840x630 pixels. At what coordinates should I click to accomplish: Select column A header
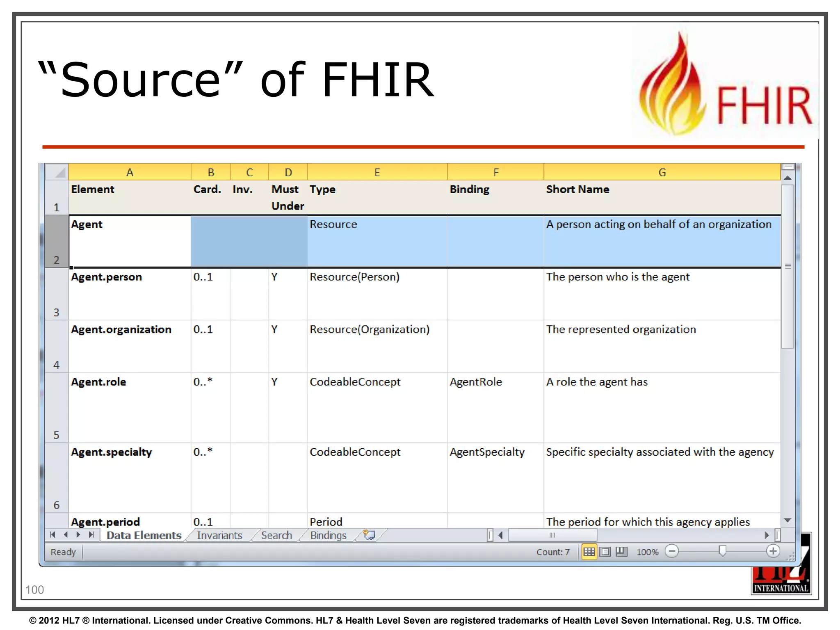pyautogui.click(x=130, y=172)
